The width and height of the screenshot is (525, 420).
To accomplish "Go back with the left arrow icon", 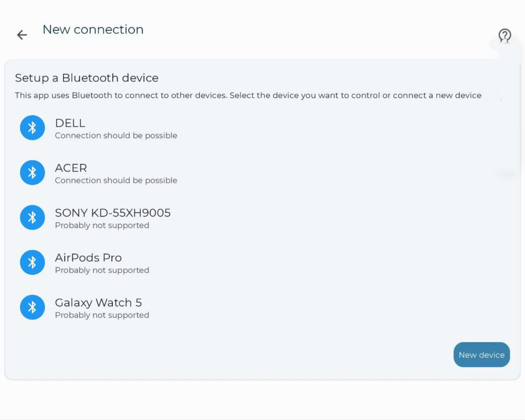I will pyautogui.click(x=22, y=34).
